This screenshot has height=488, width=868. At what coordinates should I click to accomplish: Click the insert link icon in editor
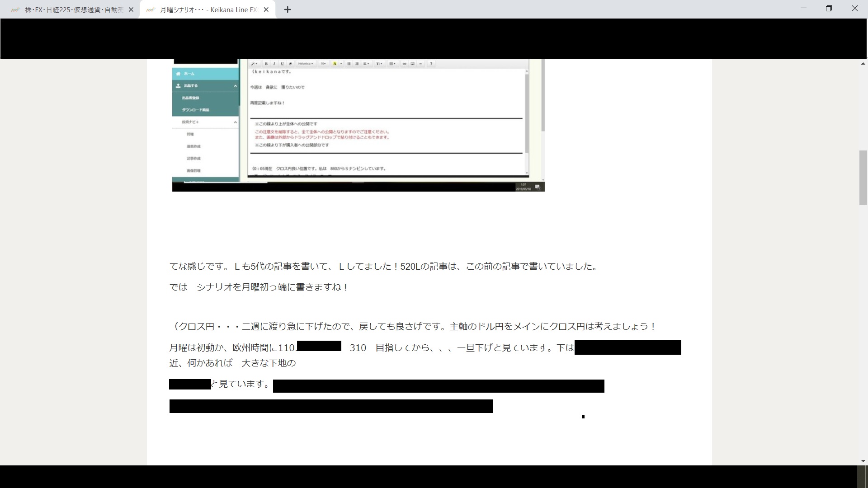coord(405,64)
